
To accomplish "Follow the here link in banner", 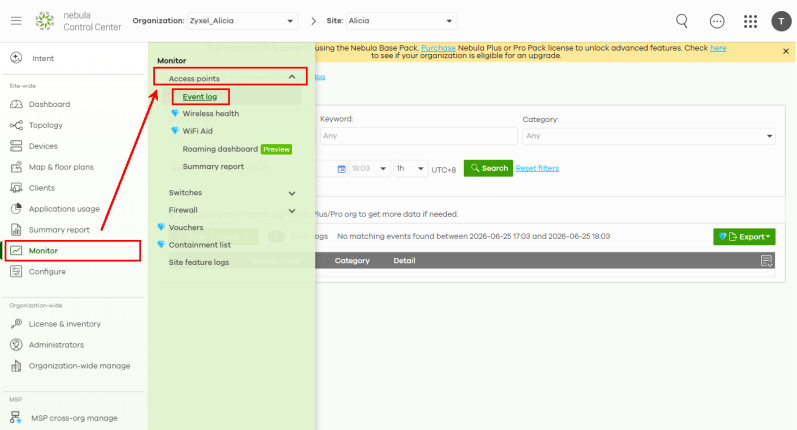I will [x=718, y=48].
